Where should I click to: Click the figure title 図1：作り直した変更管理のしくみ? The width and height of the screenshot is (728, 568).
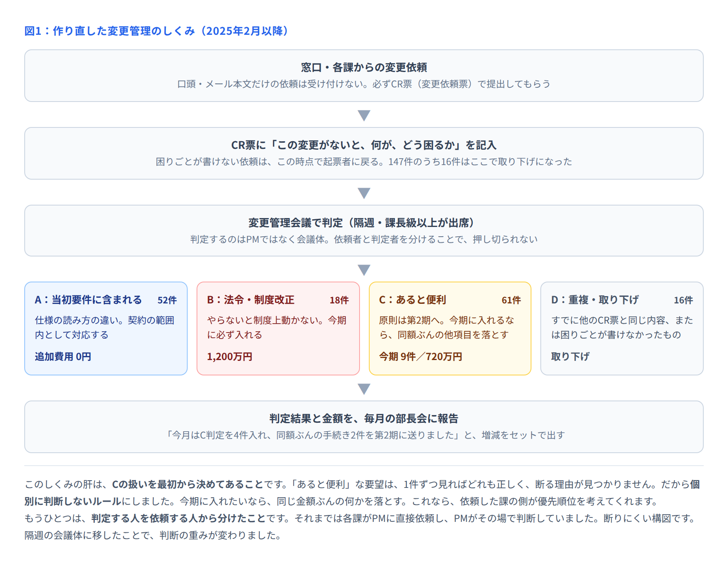tap(157, 31)
